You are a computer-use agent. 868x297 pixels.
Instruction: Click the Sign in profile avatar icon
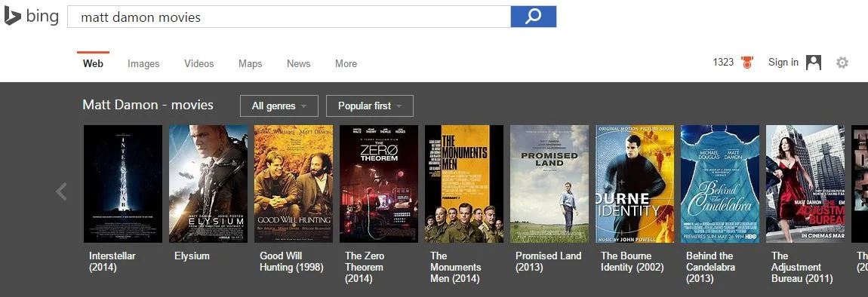pos(813,63)
